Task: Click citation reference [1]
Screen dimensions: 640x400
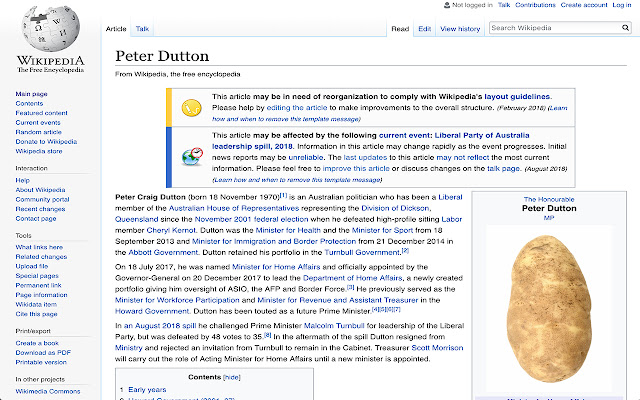Action: pos(283,195)
